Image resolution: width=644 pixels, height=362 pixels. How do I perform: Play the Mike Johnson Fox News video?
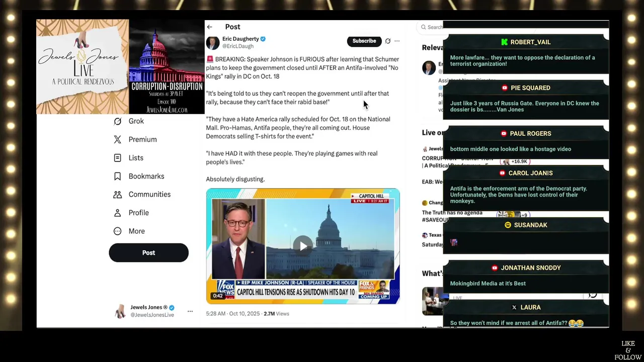point(303,246)
